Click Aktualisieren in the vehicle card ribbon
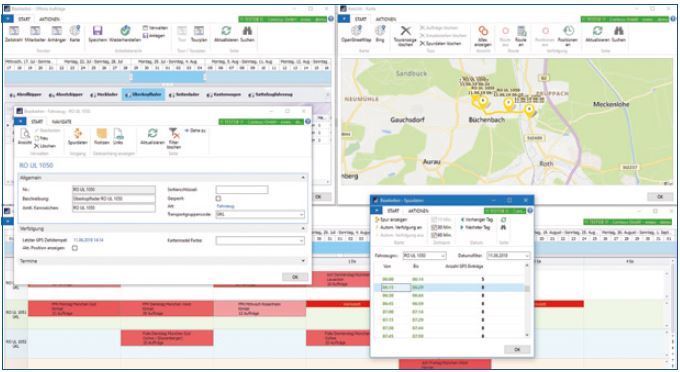The image size is (680, 372). click(152, 137)
